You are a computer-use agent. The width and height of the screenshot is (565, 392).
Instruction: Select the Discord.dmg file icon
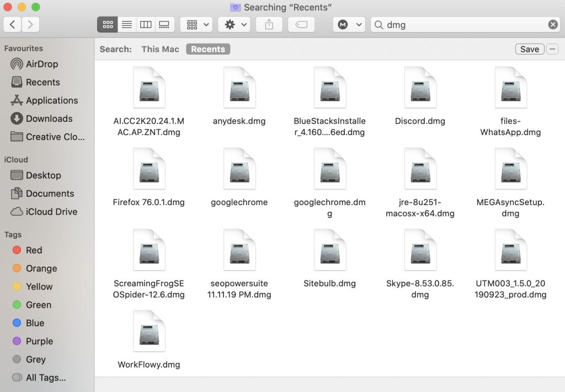[x=420, y=88]
